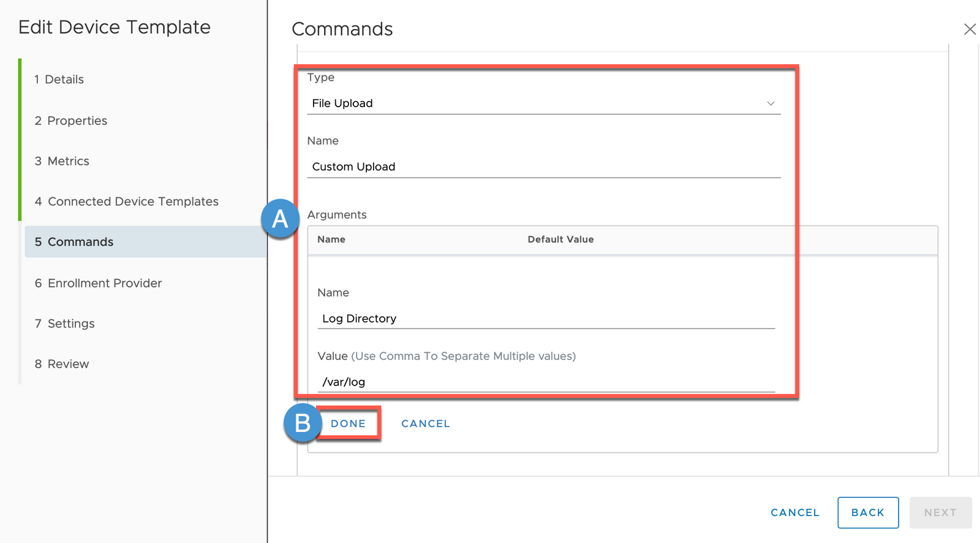The height and width of the screenshot is (543, 980).
Task: Click the Edit Device Template title
Action: tap(115, 27)
